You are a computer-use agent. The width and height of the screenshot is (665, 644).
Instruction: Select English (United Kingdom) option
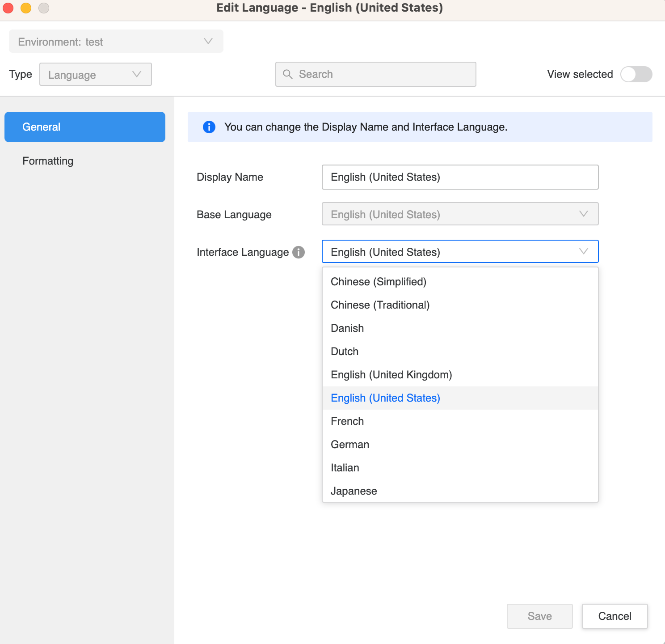coord(391,375)
